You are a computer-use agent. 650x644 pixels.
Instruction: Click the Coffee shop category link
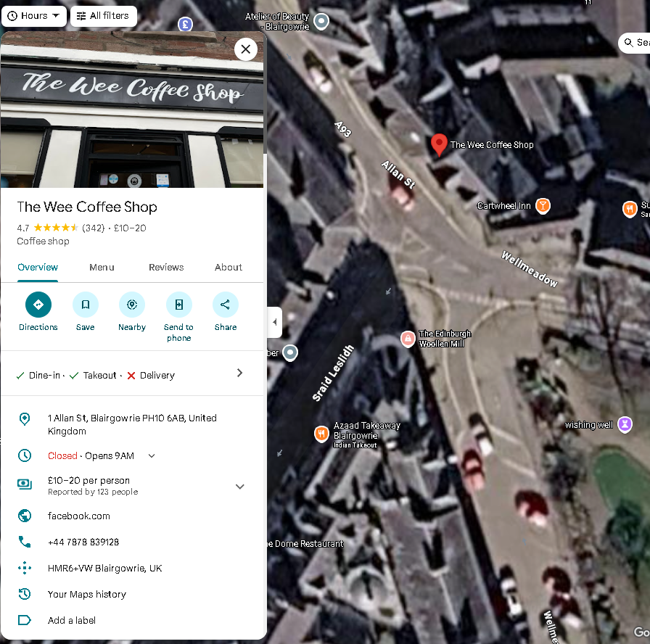(43, 241)
